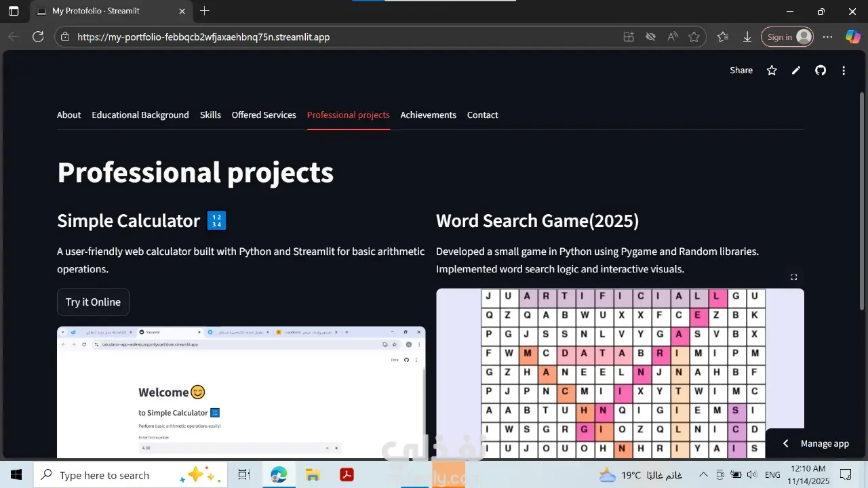
Task: Open the app's GitHub repository
Action: [x=821, y=70]
